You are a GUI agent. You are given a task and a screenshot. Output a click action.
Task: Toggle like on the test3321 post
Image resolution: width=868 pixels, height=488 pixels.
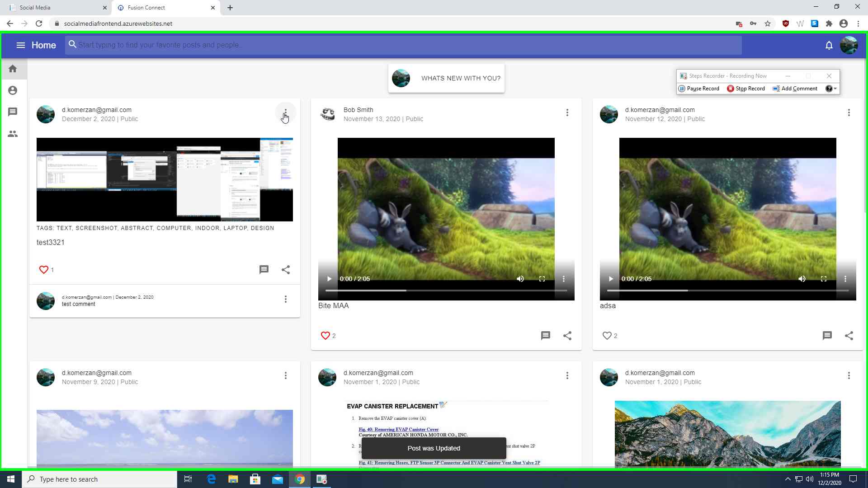pyautogui.click(x=44, y=270)
